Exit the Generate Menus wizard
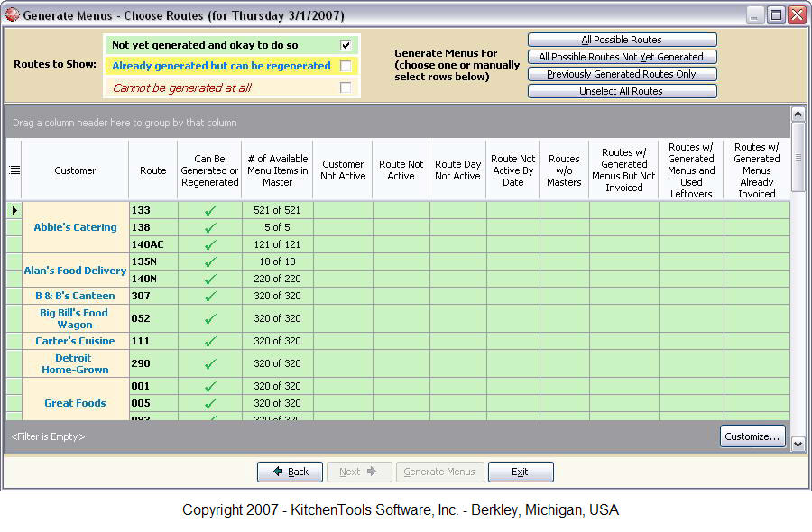 521,472
